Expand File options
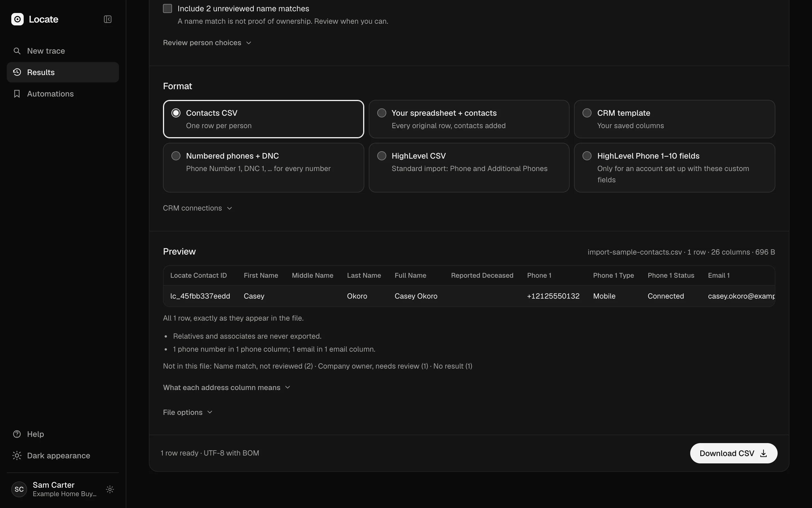Screen dimensions: 812x508 pyautogui.click(x=187, y=412)
